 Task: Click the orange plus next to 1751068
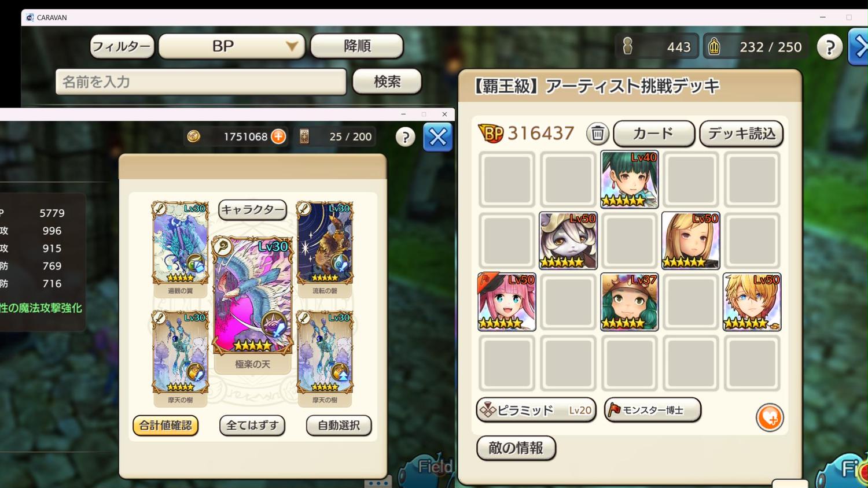(x=278, y=136)
